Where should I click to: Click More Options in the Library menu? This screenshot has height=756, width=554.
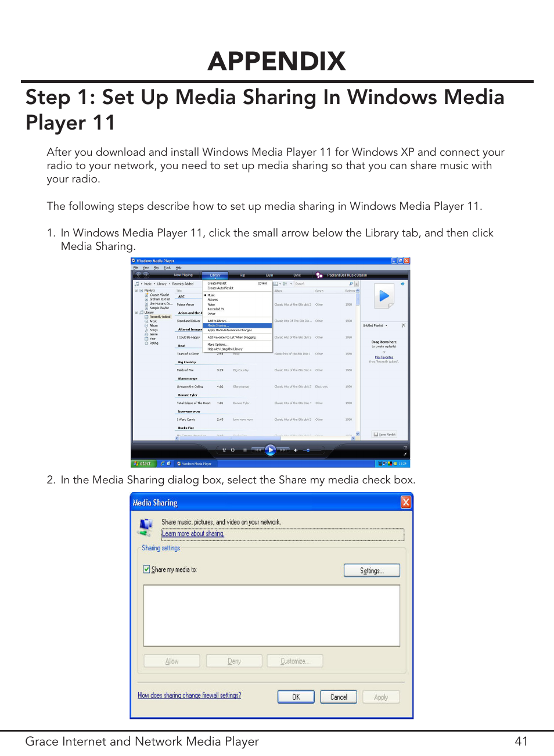tap(238, 345)
